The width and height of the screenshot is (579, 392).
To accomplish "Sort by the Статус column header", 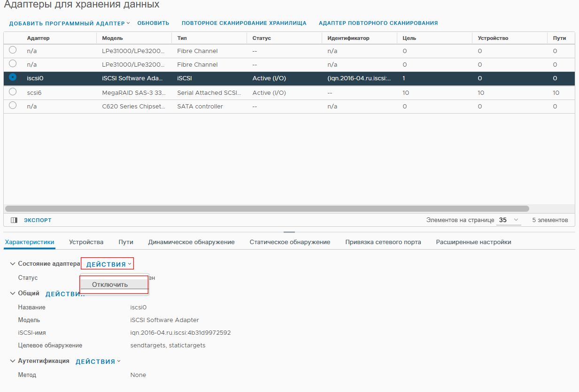I will pyautogui.click(x=262, y=38).
